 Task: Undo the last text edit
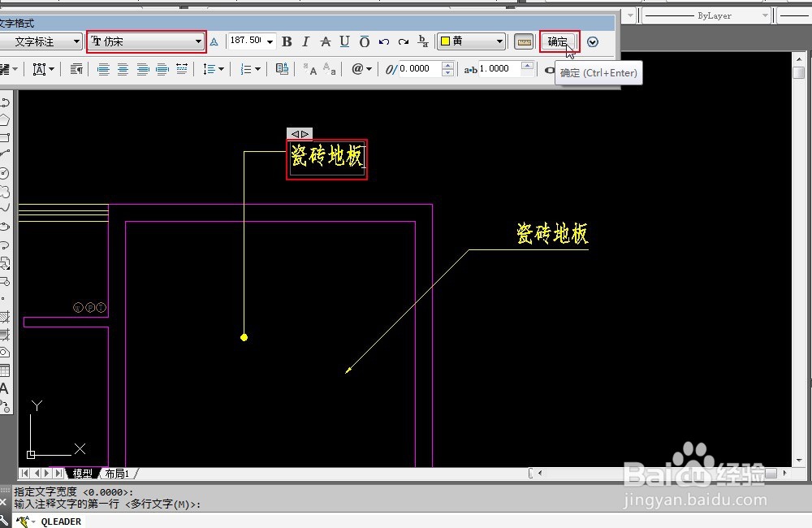click(x=384, y=42)
